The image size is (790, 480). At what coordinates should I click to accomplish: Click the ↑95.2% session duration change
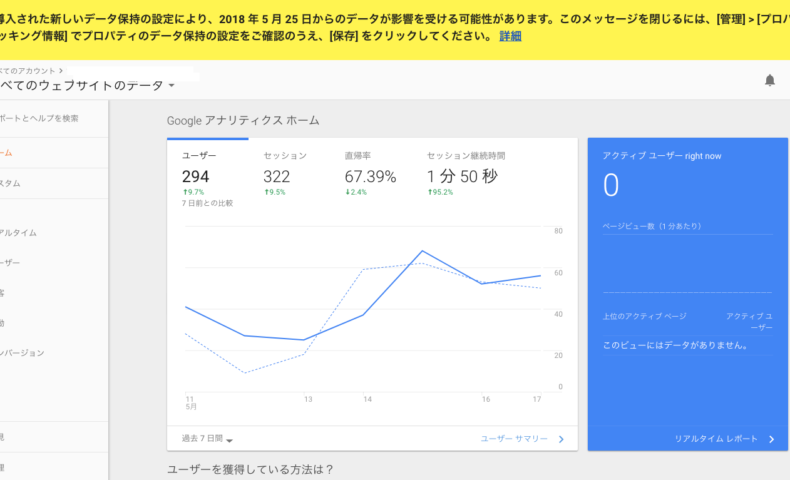440,192
